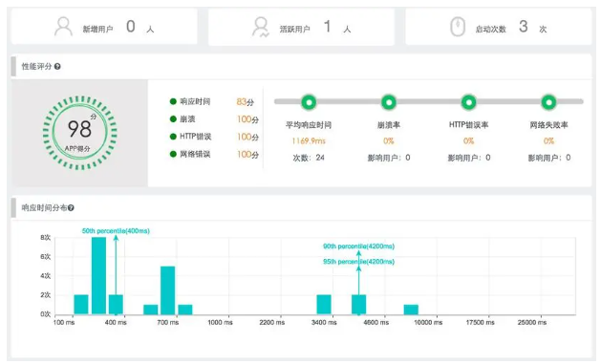
Task: Click the 平均响应时间 label
Action: coord(309,125)
